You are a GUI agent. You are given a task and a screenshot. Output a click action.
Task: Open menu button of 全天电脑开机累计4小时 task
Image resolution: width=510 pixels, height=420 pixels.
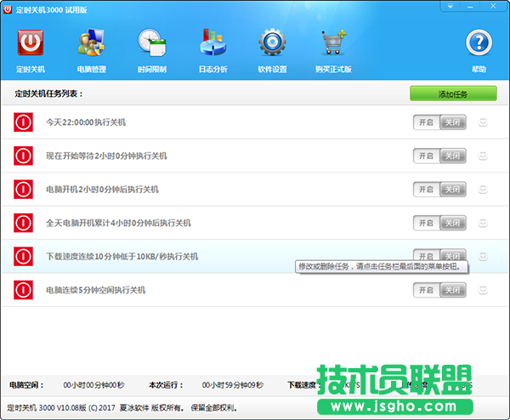pos(483,223)
